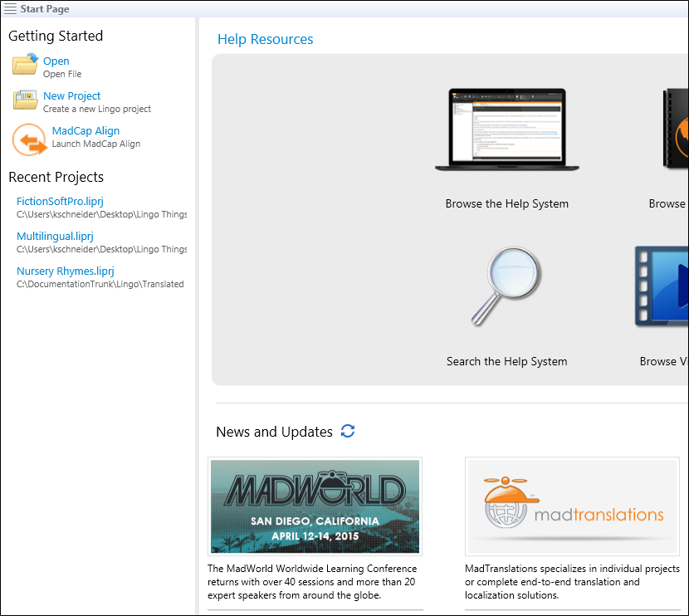Click the Multilingual project path text
The height and width of the screenshot is (616, 689).
(101, 249)
